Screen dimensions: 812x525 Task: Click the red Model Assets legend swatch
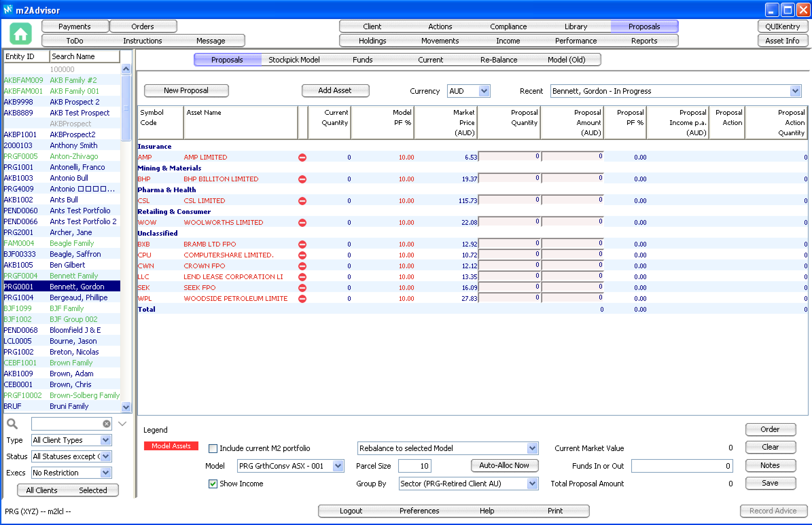[171, 446]
